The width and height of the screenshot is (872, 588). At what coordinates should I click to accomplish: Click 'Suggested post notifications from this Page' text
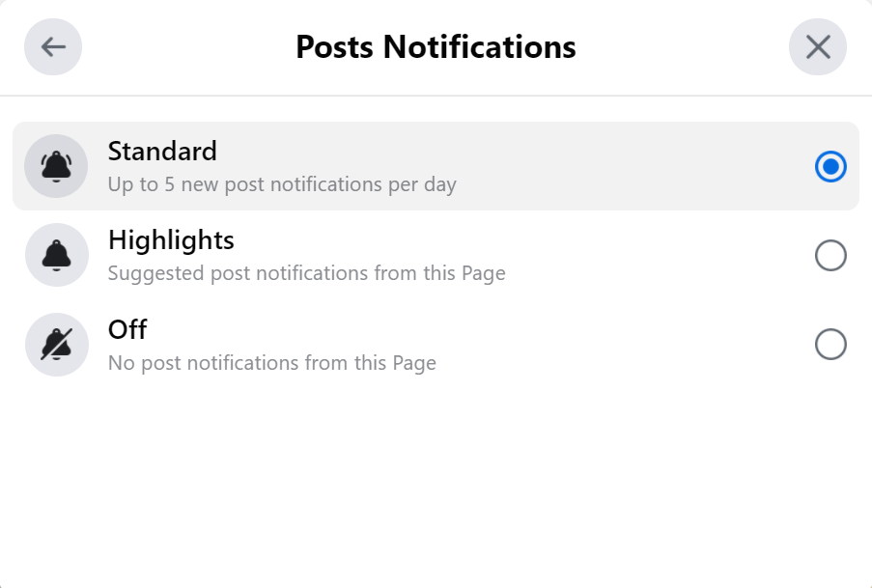(x=306, y=273)
